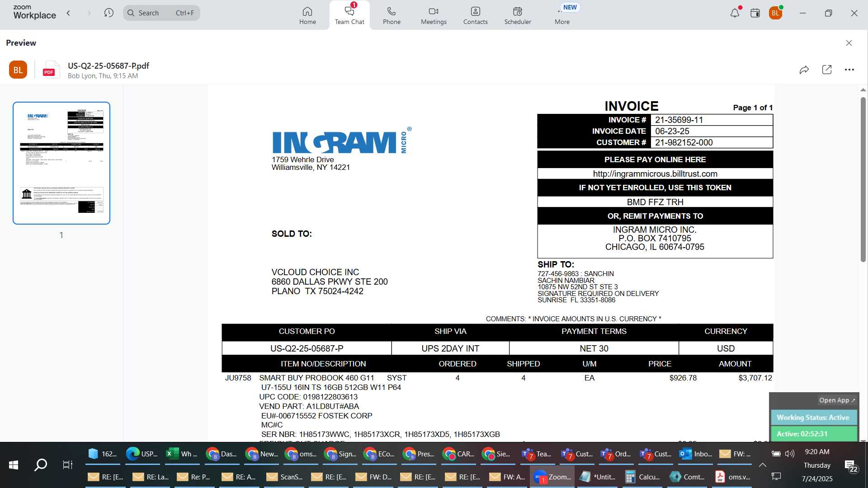
Task: Open the history clock icon
Action: coord(108,13)
